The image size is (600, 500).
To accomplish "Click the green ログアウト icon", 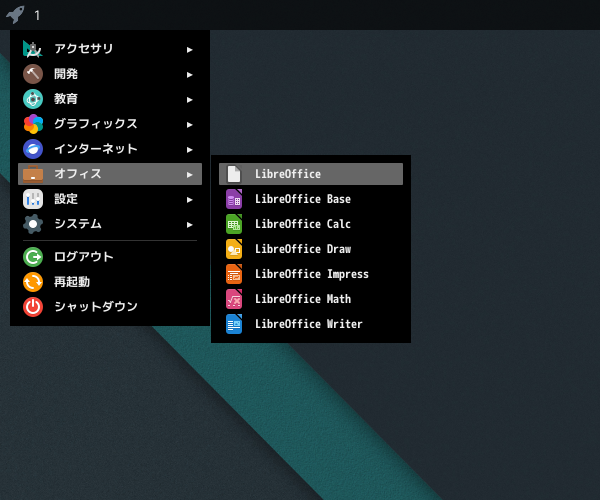I will [33, 257].
